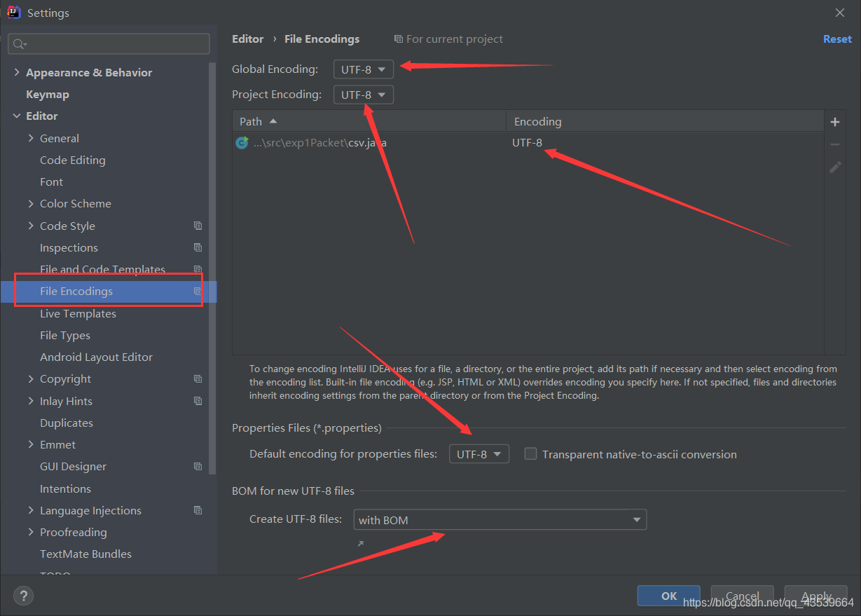
Task: Click the Cancel button
Action: 743,596
